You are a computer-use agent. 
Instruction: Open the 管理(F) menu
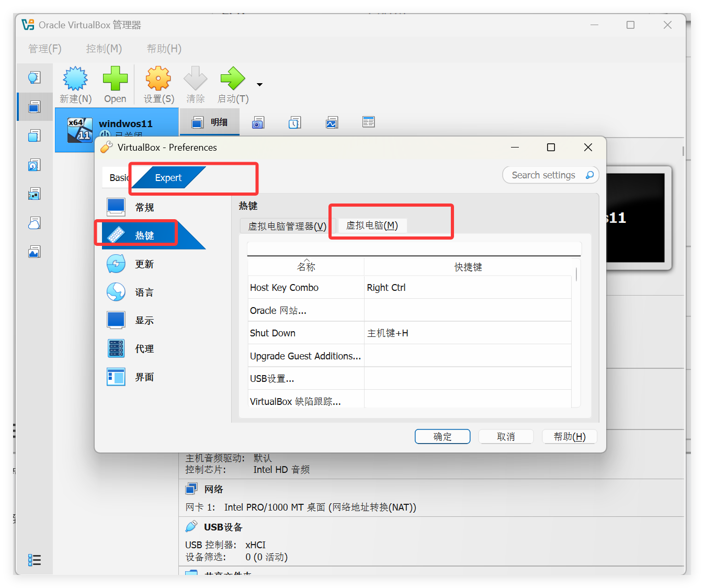[45, 49]
